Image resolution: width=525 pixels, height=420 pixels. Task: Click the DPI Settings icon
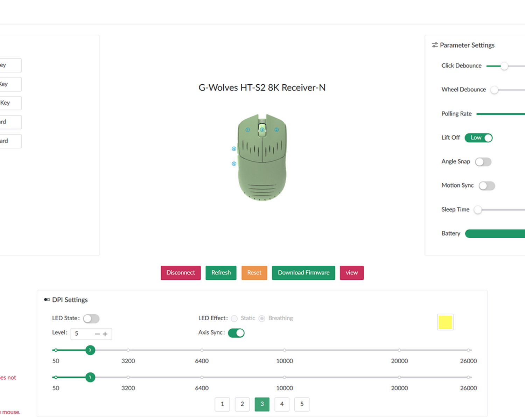point(47,300)
